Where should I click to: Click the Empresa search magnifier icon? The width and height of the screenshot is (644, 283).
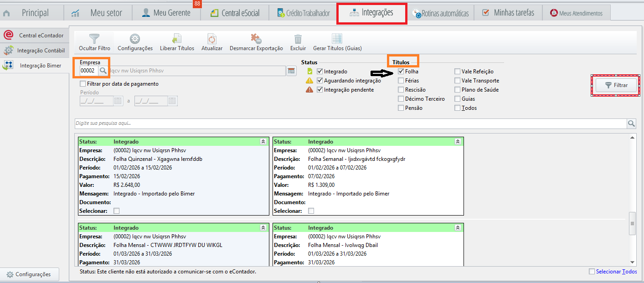pyautogui.click(x=103, y=71)
